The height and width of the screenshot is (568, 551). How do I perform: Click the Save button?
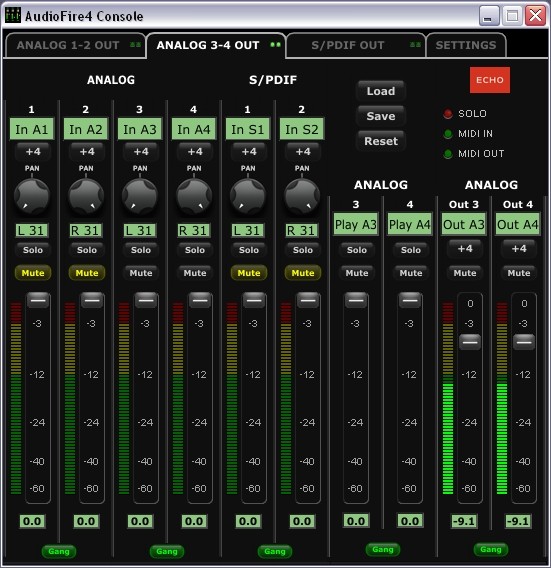click(x=381, y=116)
